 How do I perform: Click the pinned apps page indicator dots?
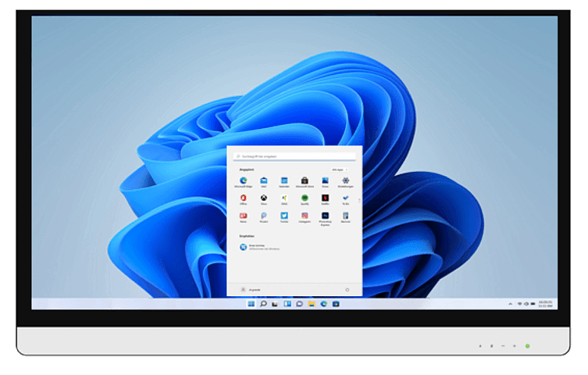coord(359,201)
